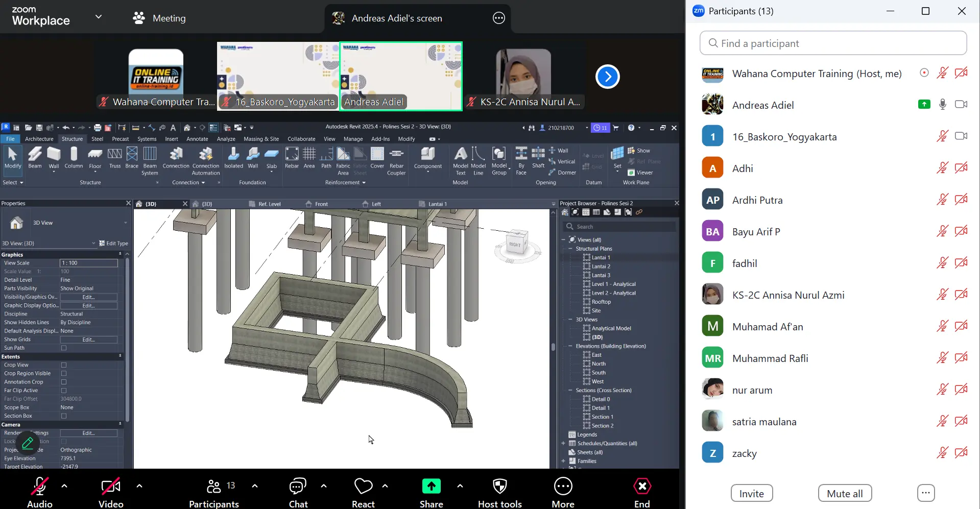Screen dimensions: 980x509
Task: Select the Truss tool
Action: 115,158
